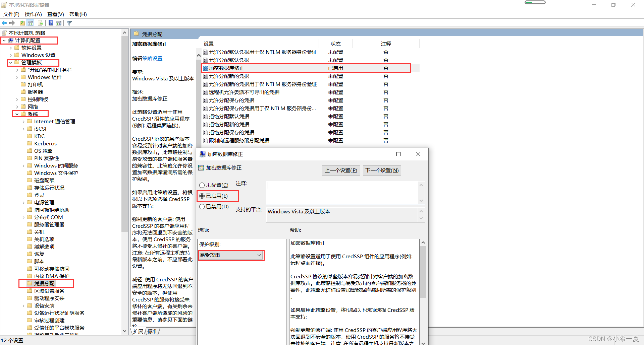Switch to the 标准 tab
The image size is (644, 345).
tap(152, 331)
